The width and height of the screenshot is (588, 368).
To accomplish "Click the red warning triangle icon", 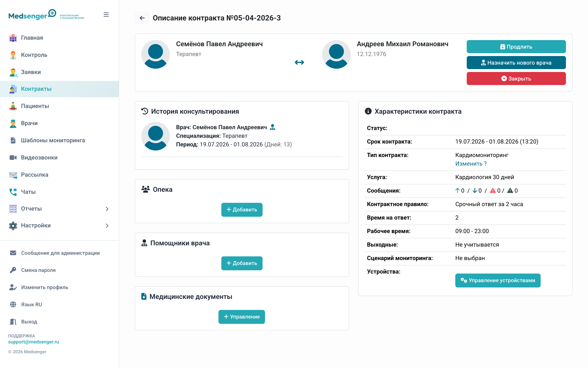I will tap(493, 191).
